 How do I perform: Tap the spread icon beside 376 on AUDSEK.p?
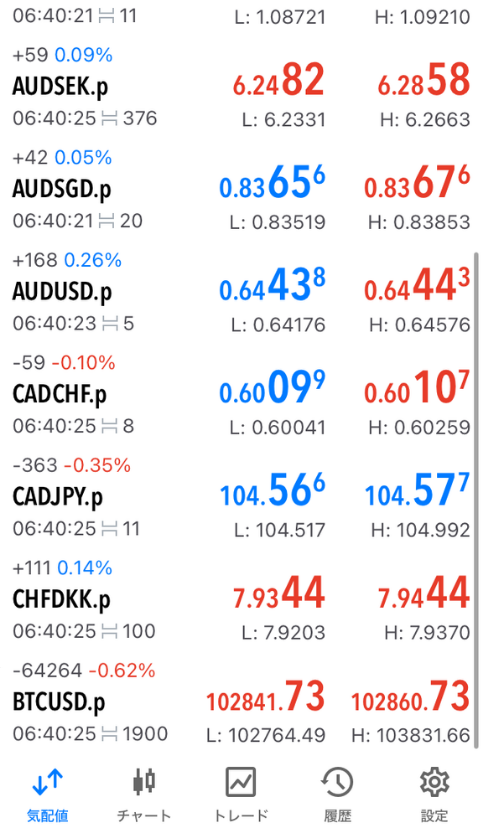click(109, 118)
